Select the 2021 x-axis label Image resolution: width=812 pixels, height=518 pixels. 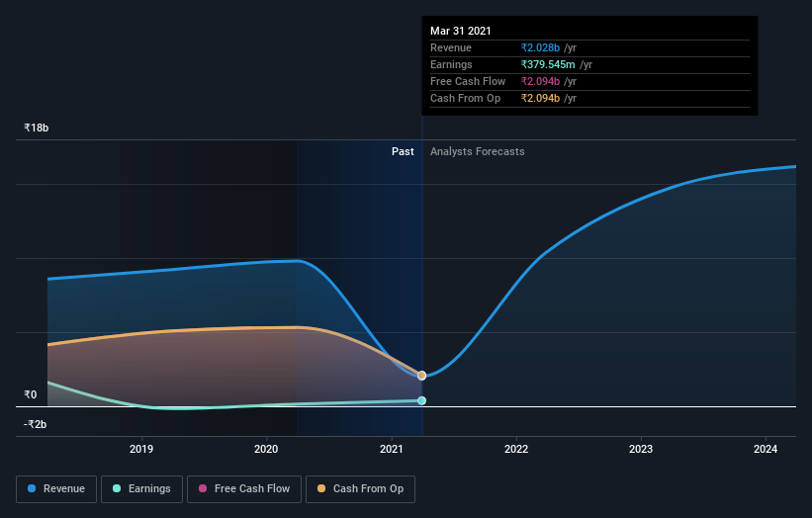click(392, 449)
